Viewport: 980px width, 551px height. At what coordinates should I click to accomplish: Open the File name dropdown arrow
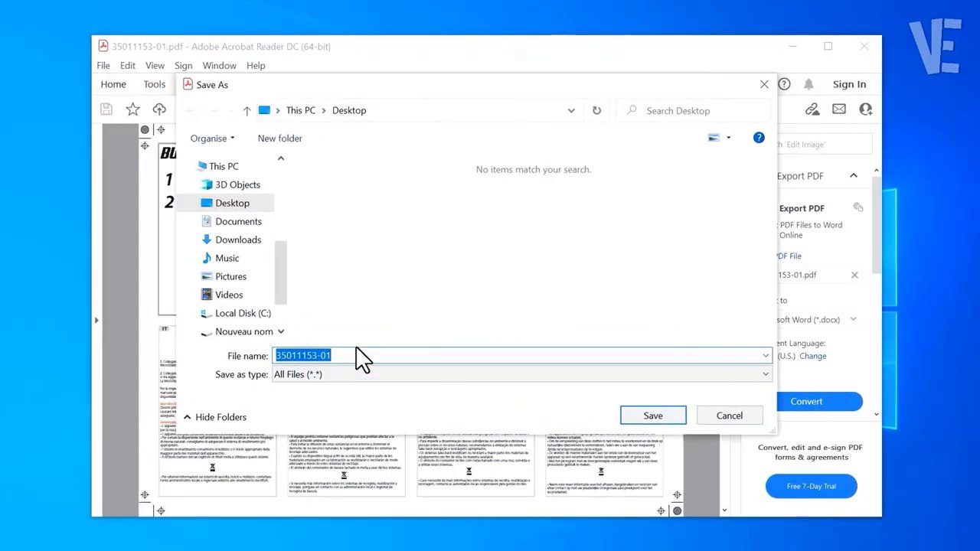coord(765,355)
